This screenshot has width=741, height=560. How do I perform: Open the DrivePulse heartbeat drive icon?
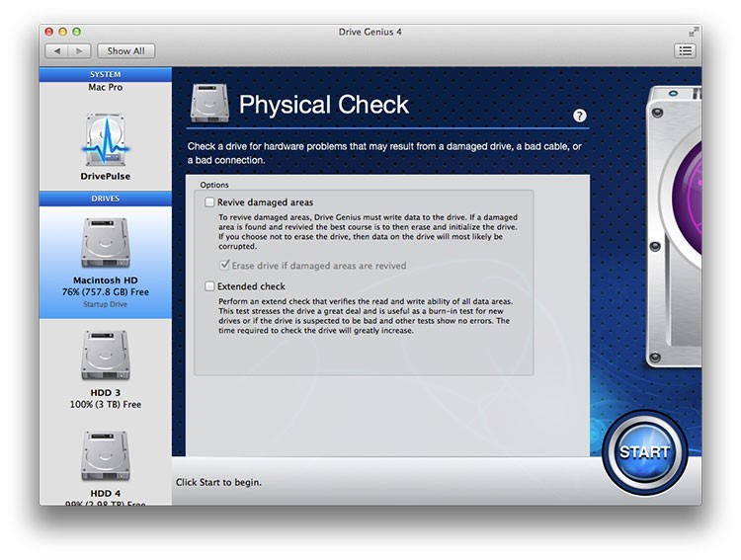[106, 140]
